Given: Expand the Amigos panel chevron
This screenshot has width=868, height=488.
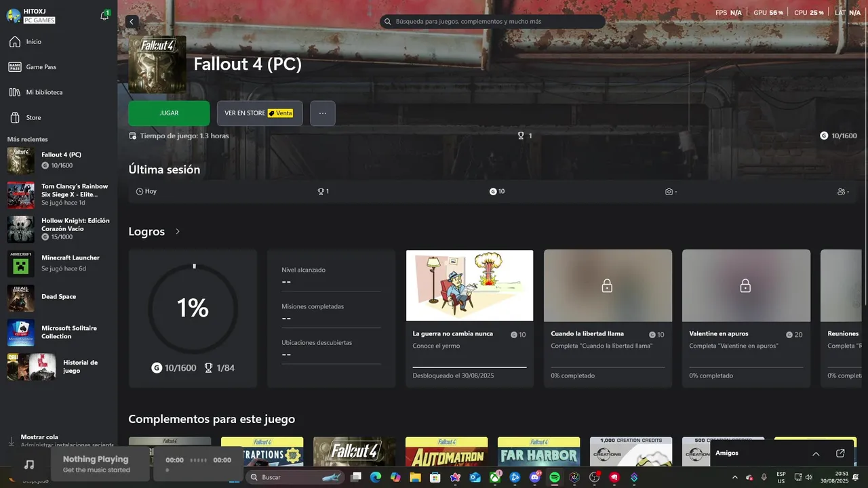Looking at the screenshot, I should (816, 453).
